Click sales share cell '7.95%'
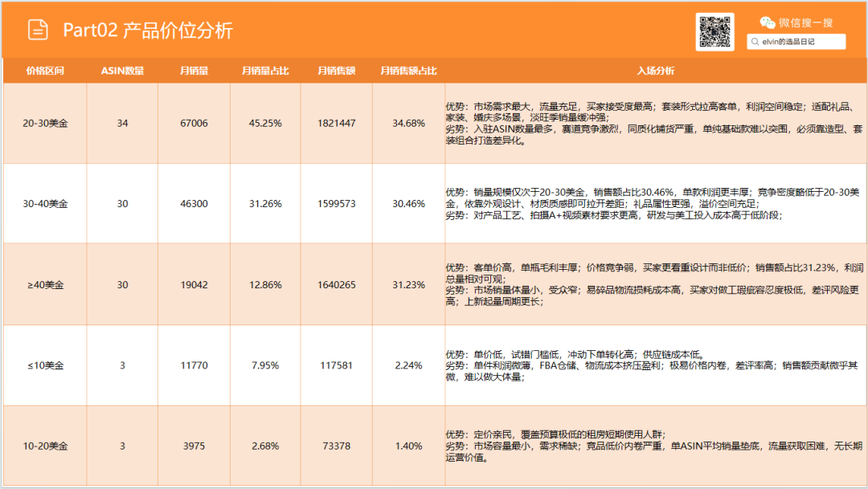This screenshot has width=868, height=489. (x=265, y=365)
